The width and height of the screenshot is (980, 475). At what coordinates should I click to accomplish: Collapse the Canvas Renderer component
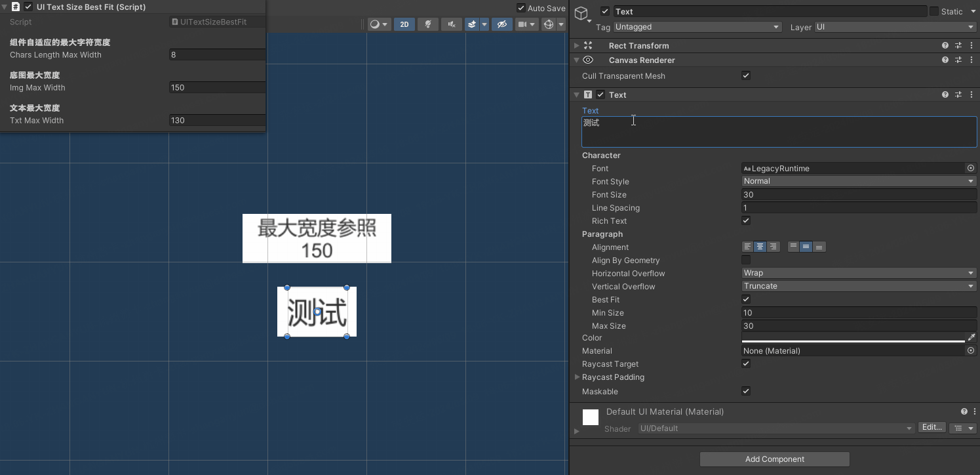pos(576,60)
